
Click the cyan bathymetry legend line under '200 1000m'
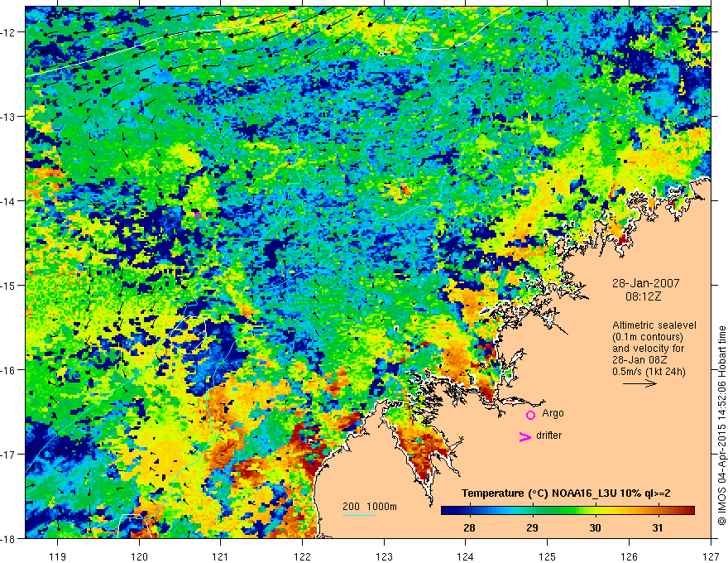click(359, 515)
